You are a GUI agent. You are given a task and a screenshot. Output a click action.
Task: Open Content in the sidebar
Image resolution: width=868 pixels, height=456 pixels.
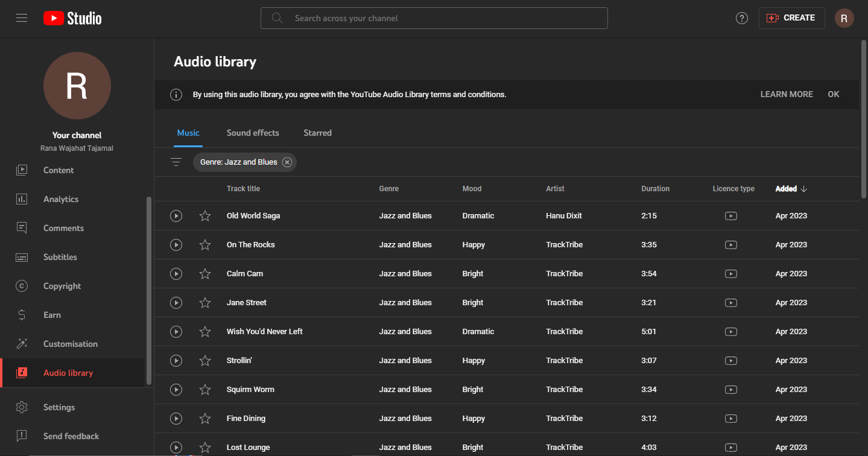72,170
